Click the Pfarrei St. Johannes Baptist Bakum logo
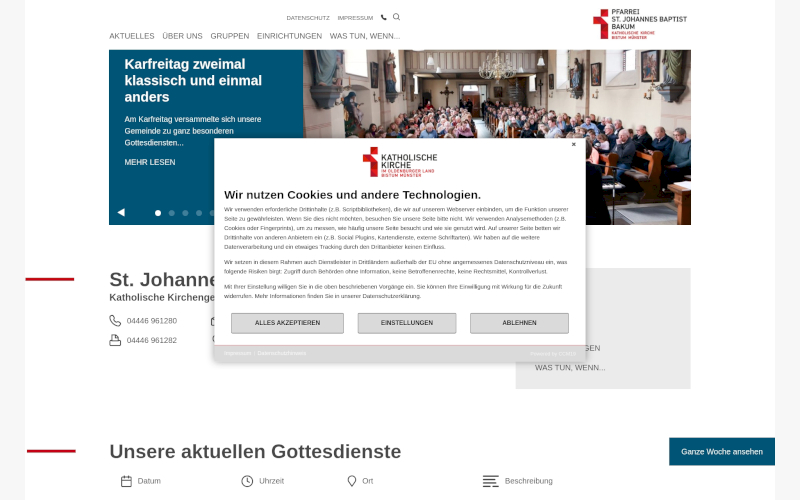 [640, 24]
